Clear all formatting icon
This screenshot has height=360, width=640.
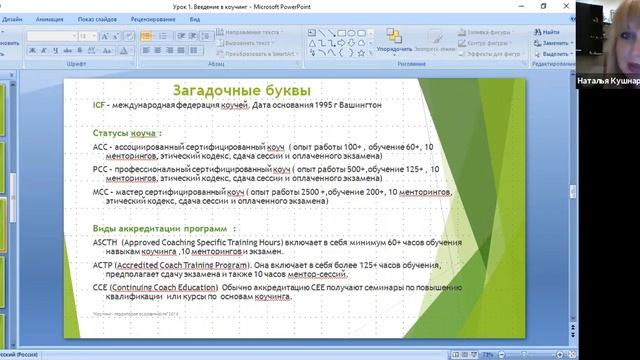(x=129, y=36)
